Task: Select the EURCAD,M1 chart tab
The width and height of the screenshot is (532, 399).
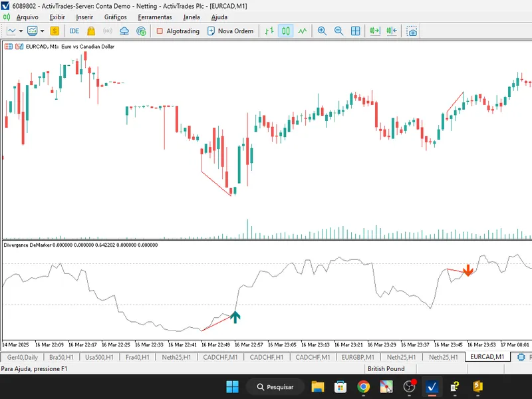Action: 487,357
